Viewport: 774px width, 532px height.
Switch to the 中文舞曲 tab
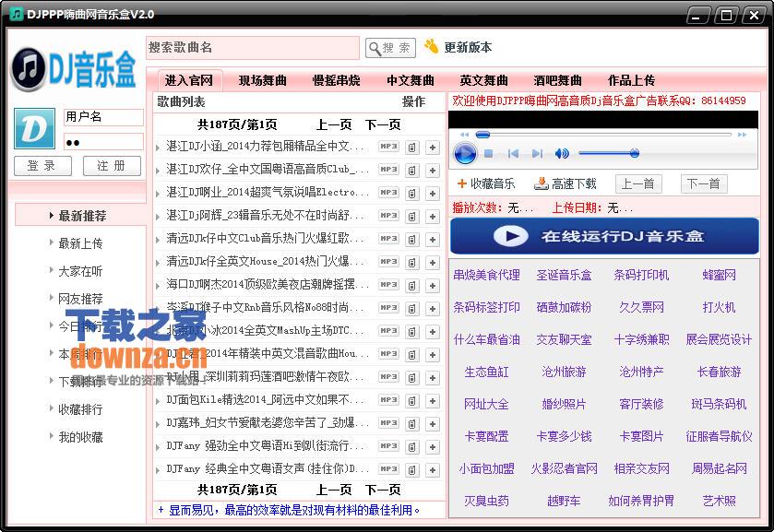pos(411,80)
